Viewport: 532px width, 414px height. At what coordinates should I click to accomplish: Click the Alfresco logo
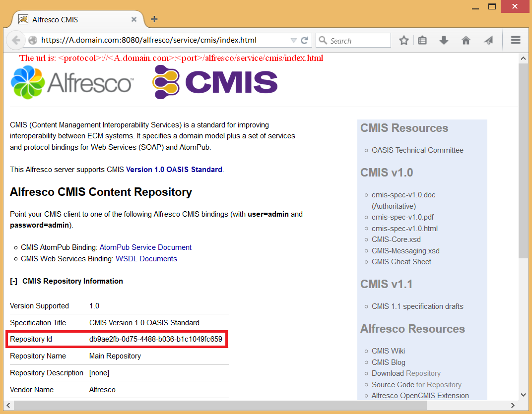coord(72,82)
